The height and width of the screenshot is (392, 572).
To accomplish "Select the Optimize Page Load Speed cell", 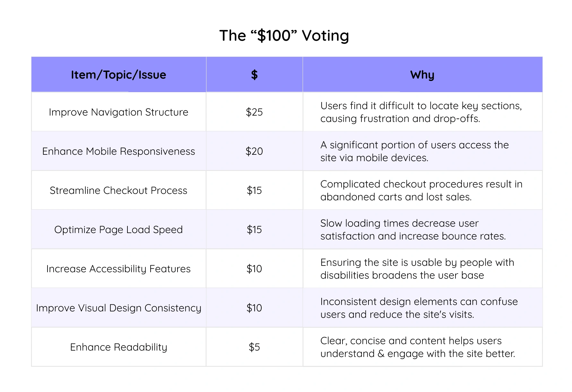I will (118, 230).
